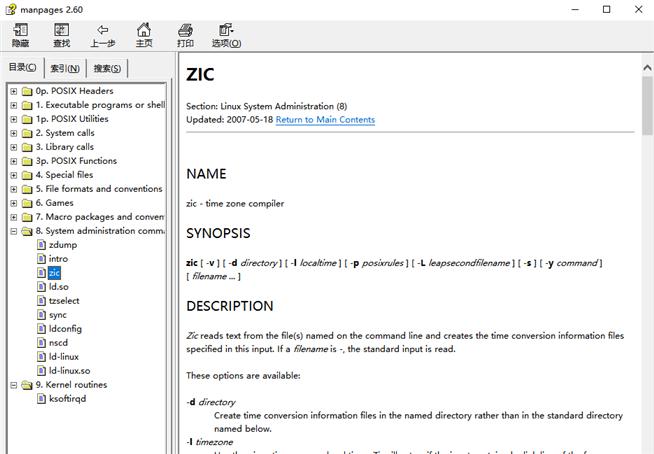Select the sync tree label
Viewport: 654px width, 454px height.
pos(58,315)
